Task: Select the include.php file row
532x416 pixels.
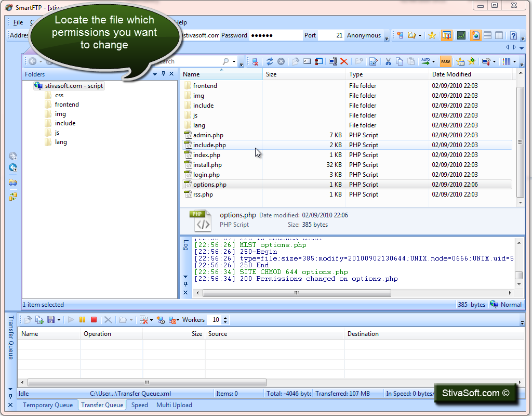Action: point(347,145)
